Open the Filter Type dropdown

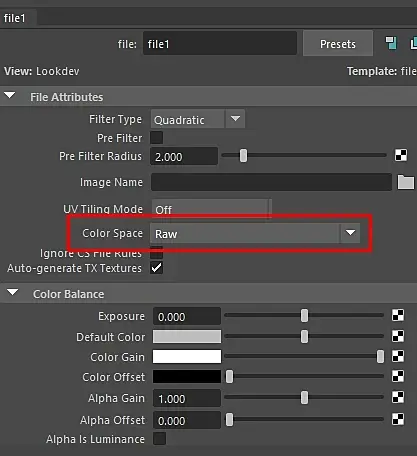198,119
